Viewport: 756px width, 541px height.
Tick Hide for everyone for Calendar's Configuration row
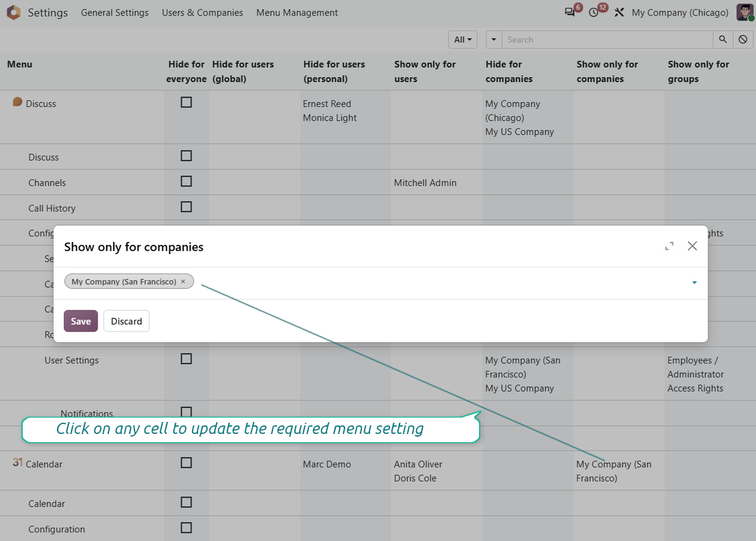186,528
